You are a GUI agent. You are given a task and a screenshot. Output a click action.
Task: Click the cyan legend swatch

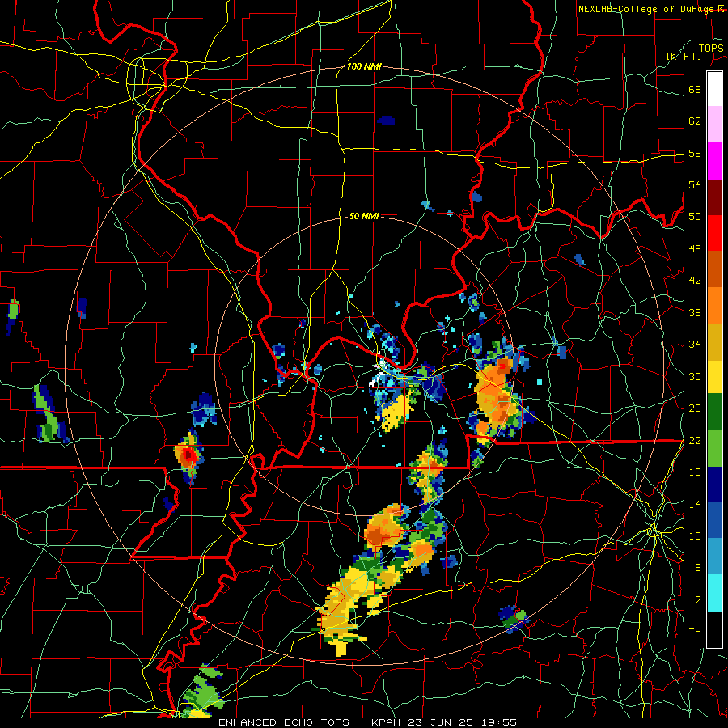coord(714,593)
